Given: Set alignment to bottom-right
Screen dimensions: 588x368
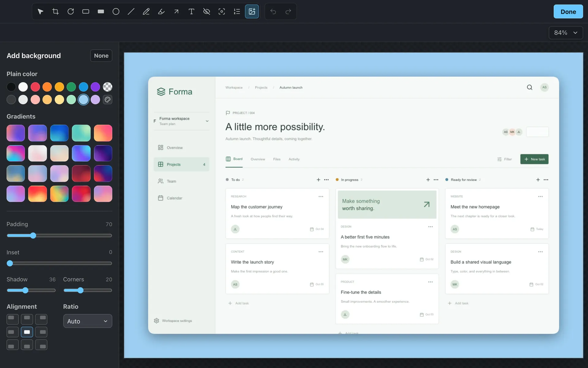Looking at the screenshot, I should (41, 345).
